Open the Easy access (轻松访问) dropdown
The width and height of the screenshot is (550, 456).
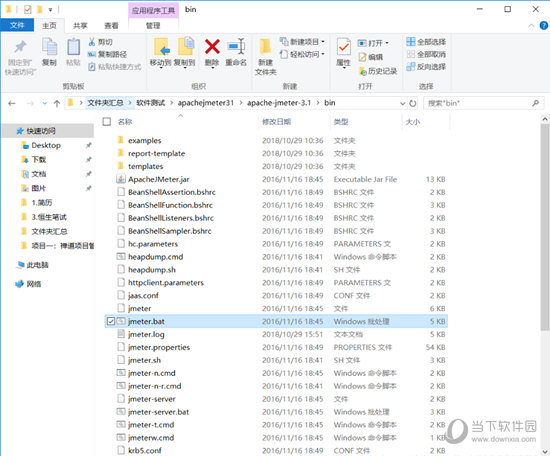(302, 54)
